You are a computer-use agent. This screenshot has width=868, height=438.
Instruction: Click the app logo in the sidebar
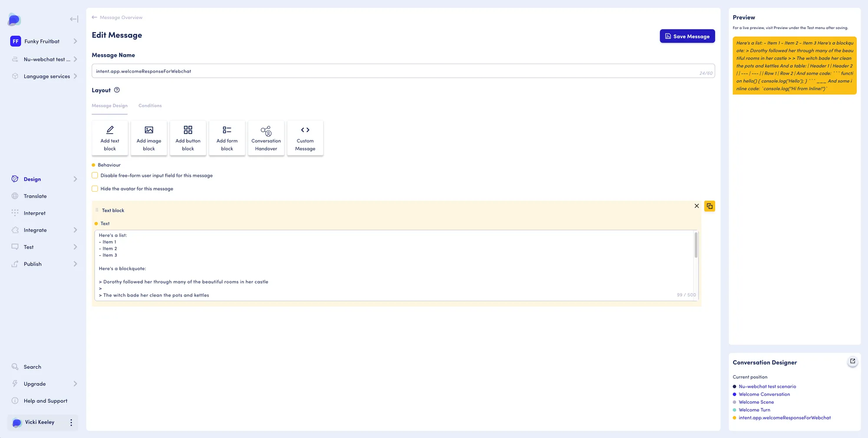[14, 20]
